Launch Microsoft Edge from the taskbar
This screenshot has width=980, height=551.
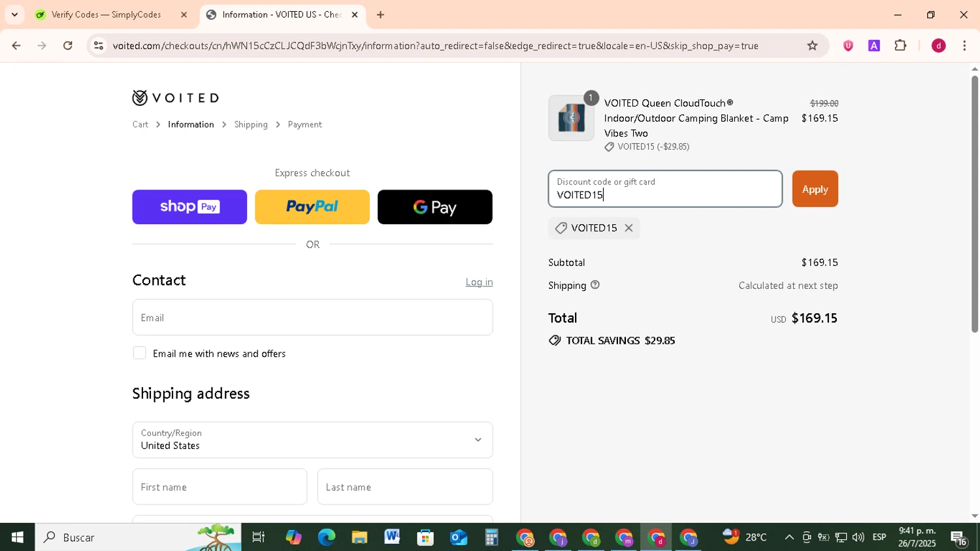(x=326, y=537)
